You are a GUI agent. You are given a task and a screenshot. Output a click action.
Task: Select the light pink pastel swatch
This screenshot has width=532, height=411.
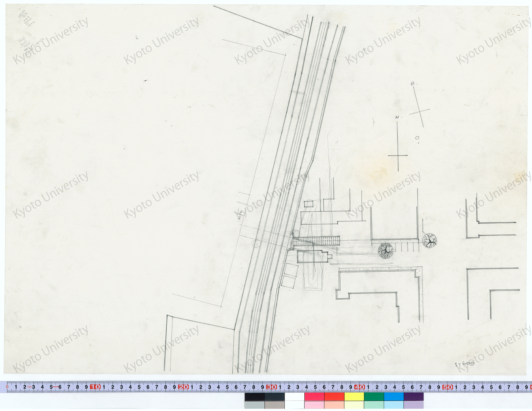(314, 405)
